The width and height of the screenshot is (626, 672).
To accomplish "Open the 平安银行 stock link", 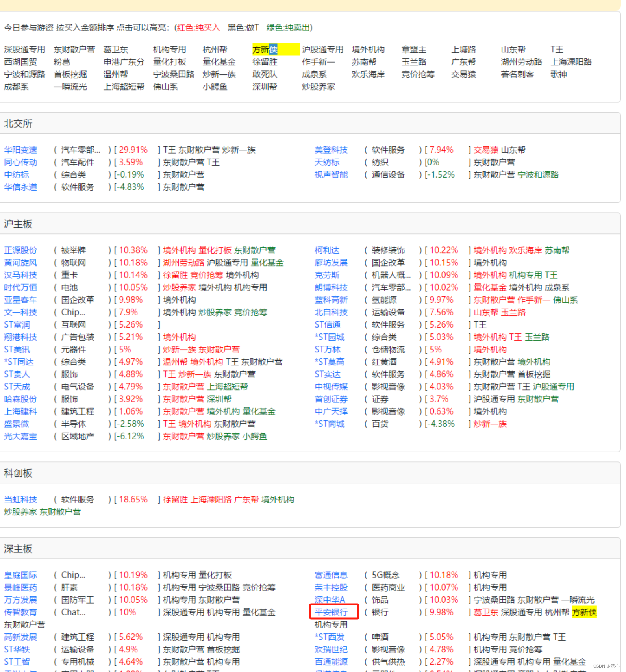I will [331, 612].
